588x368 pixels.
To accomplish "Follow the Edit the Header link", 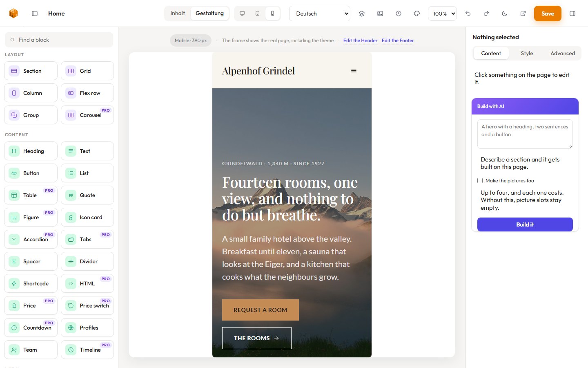I will coord(360,40).
